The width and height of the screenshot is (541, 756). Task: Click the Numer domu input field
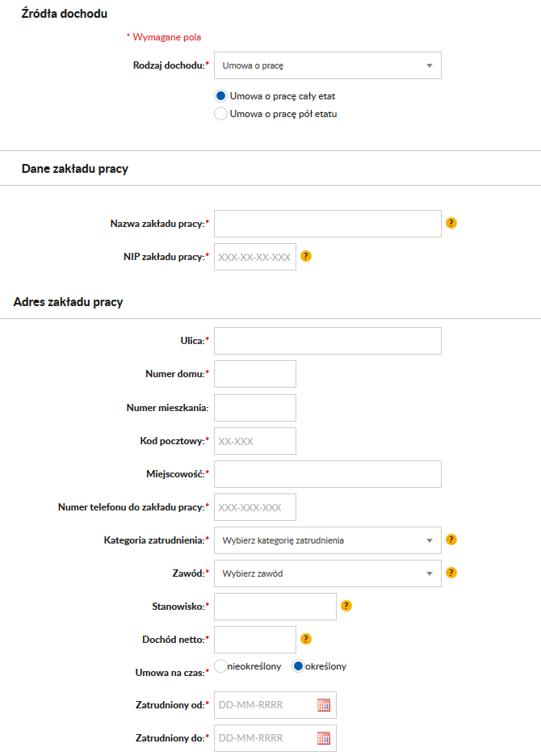[254, 374]
